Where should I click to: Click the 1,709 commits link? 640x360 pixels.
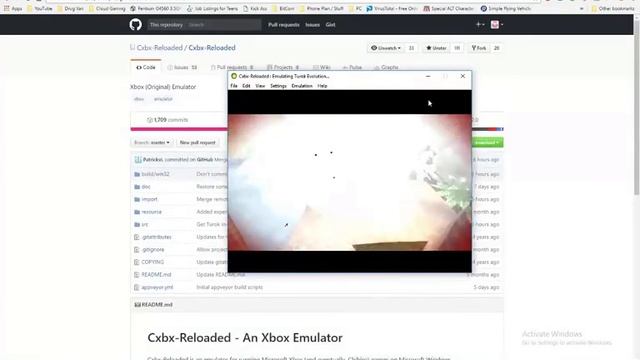click(x=168, y=120)
